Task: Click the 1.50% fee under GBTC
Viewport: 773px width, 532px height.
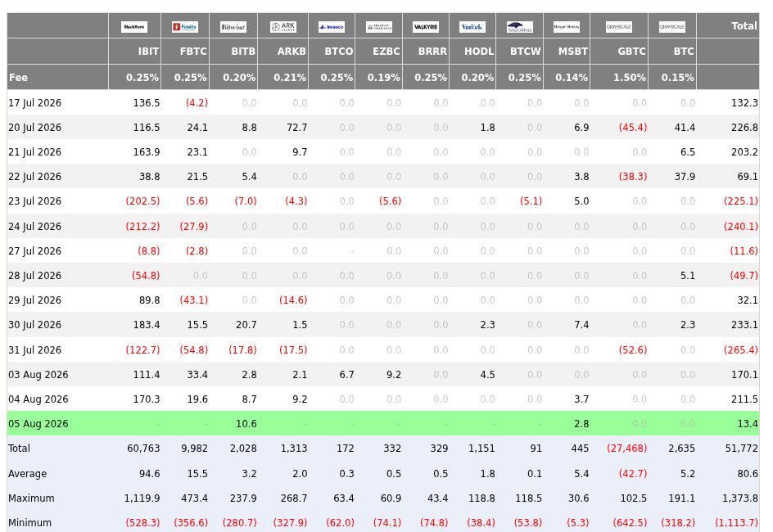Action: click(x=630, y=77)
